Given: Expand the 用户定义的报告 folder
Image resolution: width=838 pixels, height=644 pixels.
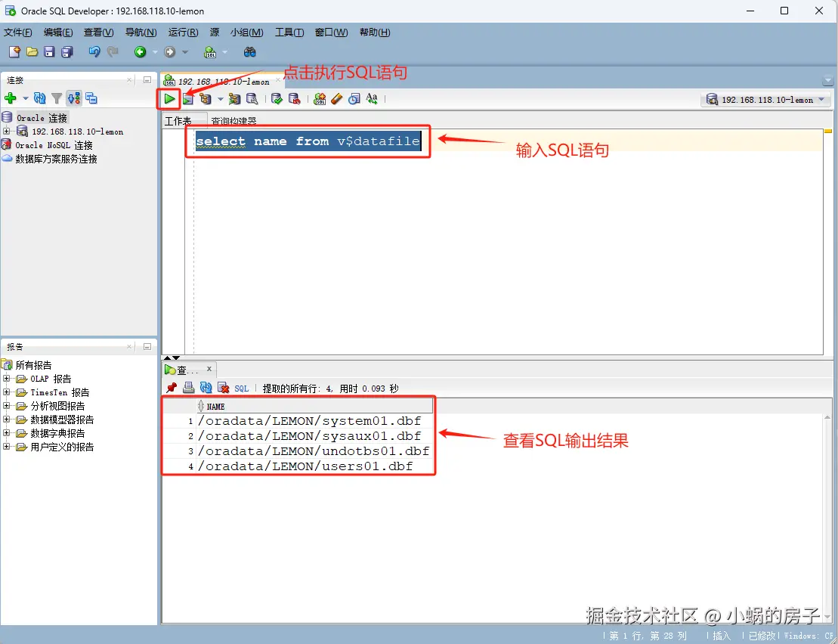Looking at the screenshot, I should [x=6, y=446].
